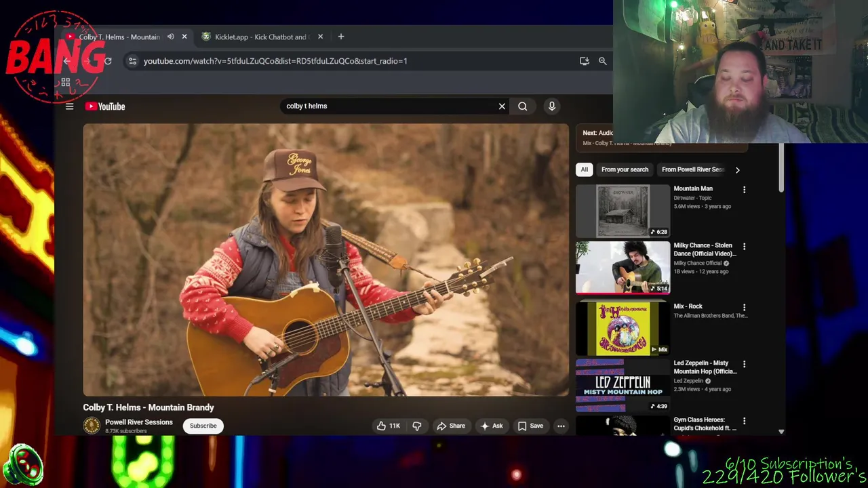868x488 pixels.
Task: Click the Mix - Rock title
Action: pos(688,306)
